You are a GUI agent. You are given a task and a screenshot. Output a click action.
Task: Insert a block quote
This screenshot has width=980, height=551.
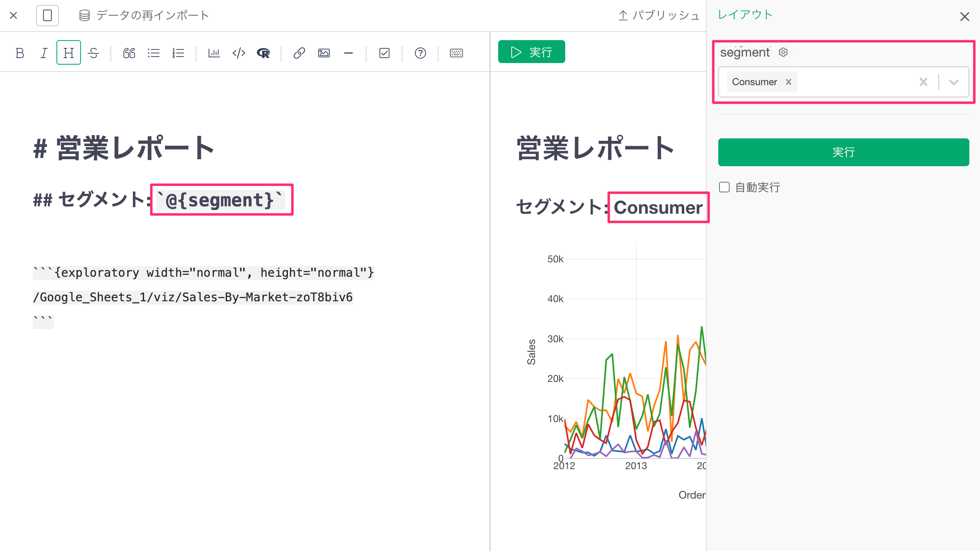coord(129,53)
